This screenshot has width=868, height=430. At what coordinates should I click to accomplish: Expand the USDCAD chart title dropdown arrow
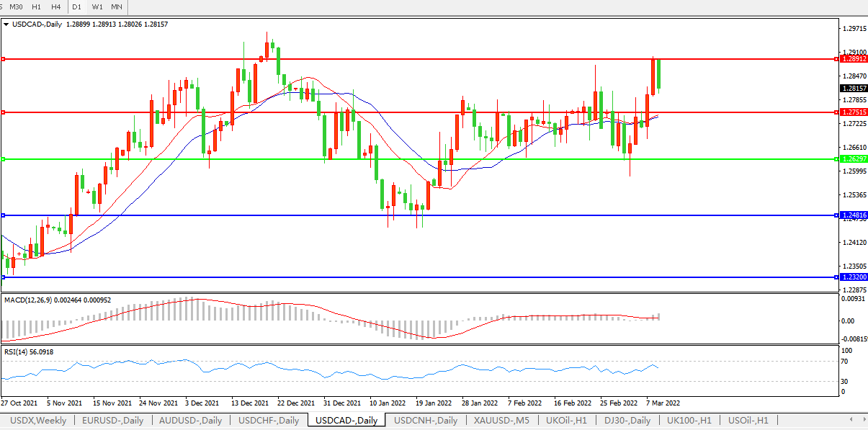coord(6,24)
